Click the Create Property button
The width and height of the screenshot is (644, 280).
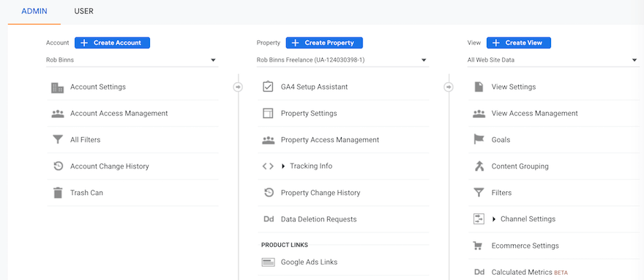[x=324, y=43]
